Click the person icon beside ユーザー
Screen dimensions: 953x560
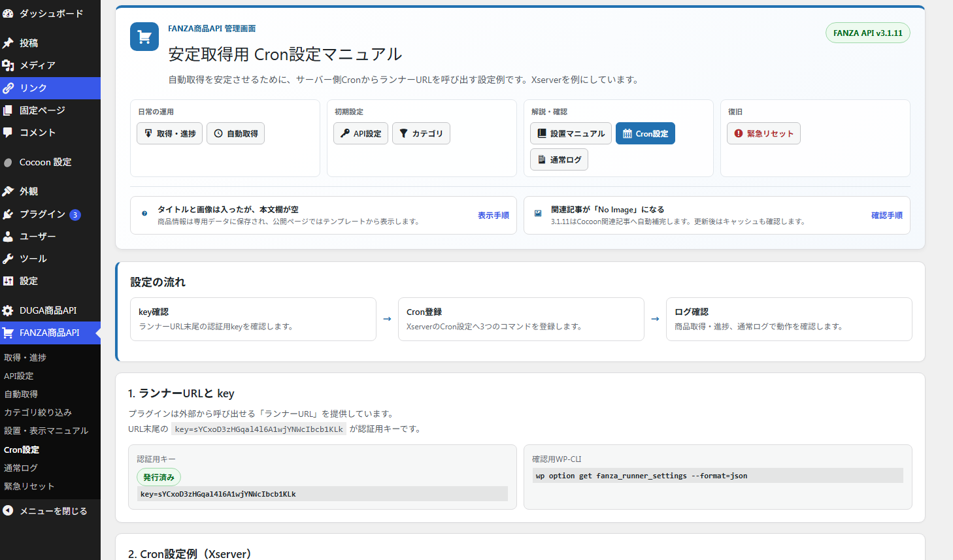[8, 237]
